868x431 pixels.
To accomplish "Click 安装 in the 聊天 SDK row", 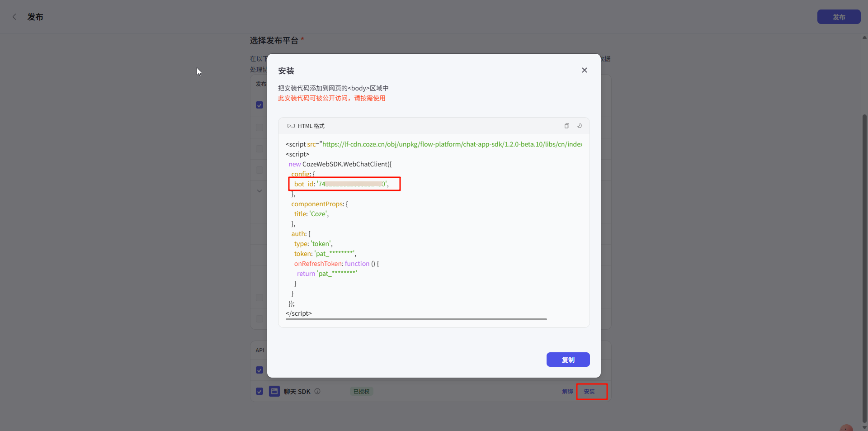I will tap(589, 391).
